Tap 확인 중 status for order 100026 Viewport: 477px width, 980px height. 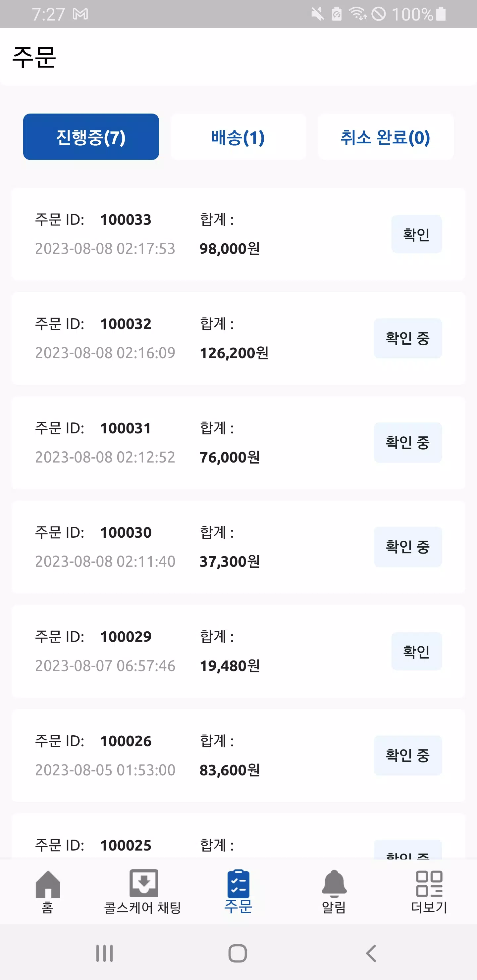pyautogui.click(x=408, y=755)
